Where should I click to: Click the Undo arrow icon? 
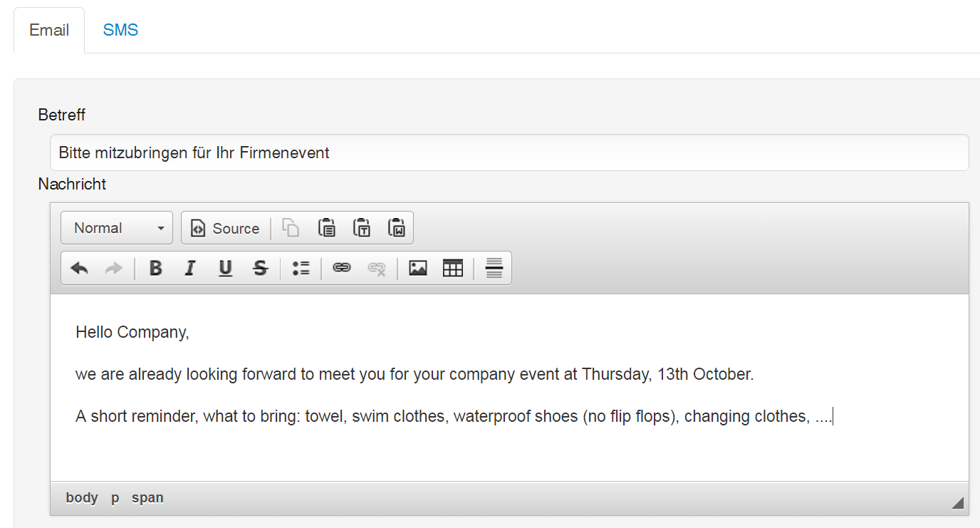point(79,269)
